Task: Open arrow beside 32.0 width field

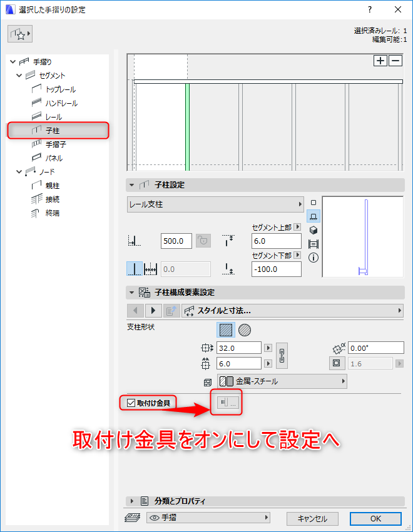Action: (268, 348)
